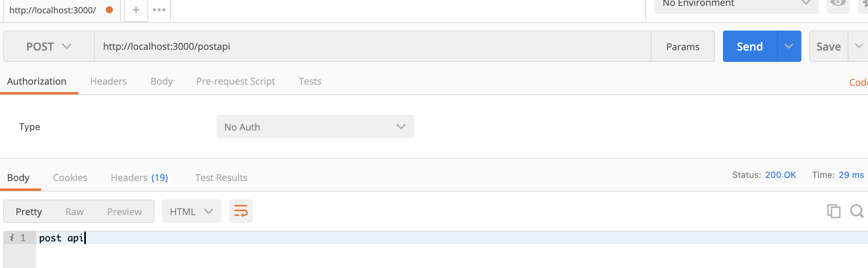Open HTML format dropdown

coord(192,211)
